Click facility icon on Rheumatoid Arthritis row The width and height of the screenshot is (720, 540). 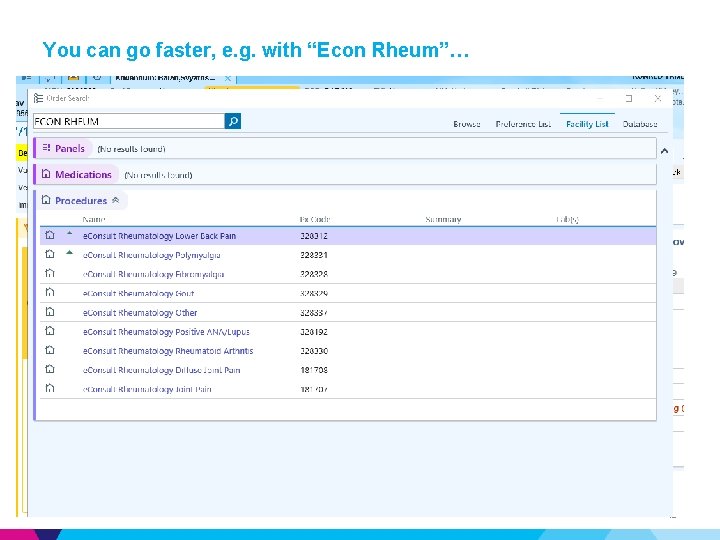click(x=50, y=350)
